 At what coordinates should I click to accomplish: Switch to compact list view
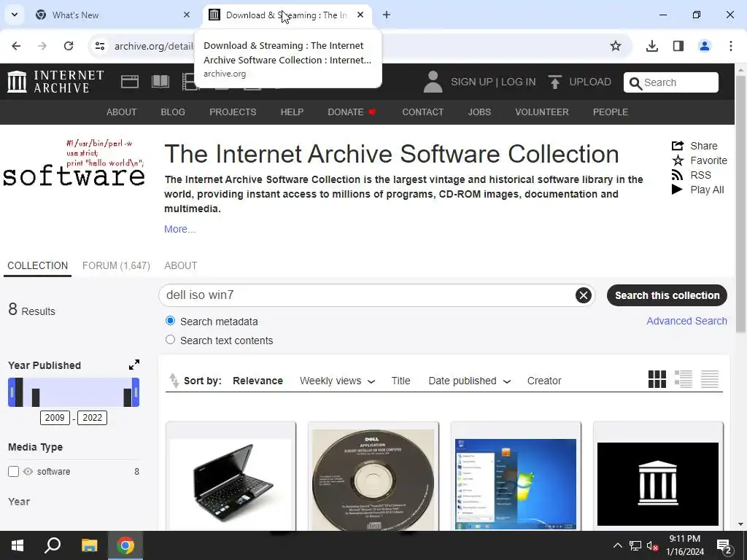tap(709, 379)
